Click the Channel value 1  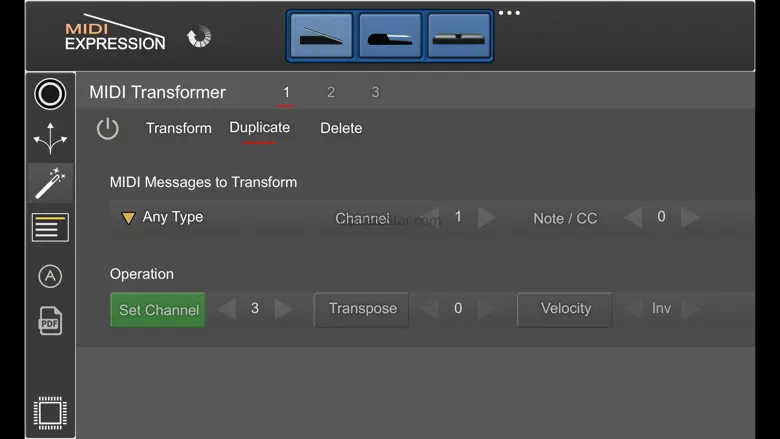click(x=458, y=217)
